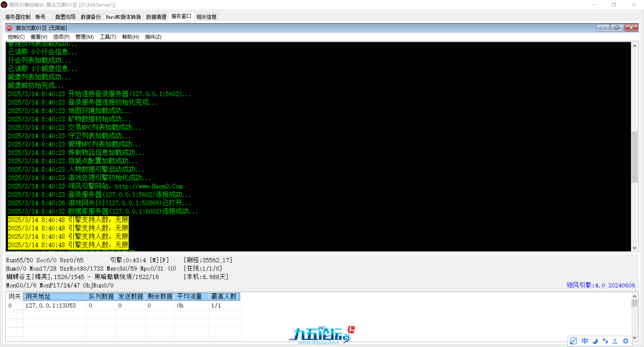Click the MonG0/1/6 MonP17/24/47 ObjRun0/0 status line
The height and width of the screenshot is (347, 644).
[60, 285]
